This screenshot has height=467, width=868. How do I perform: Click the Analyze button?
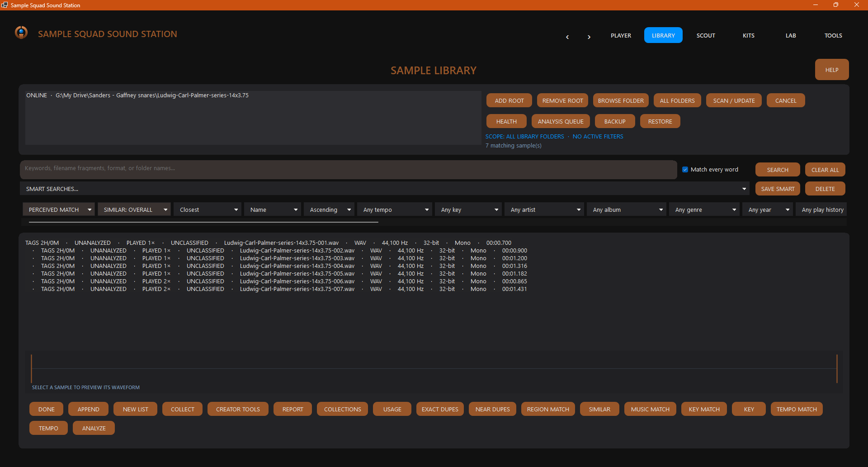[94, 428]
